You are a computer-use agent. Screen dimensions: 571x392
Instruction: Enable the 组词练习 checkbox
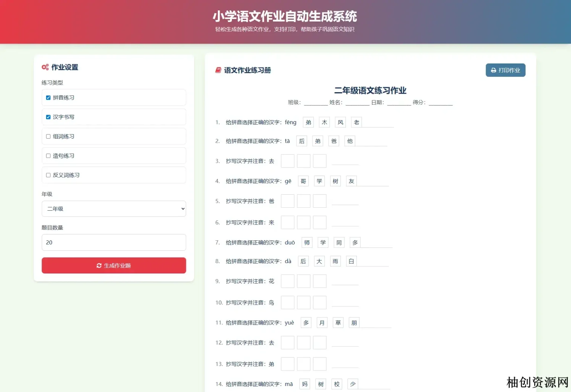tap(48, 136)
